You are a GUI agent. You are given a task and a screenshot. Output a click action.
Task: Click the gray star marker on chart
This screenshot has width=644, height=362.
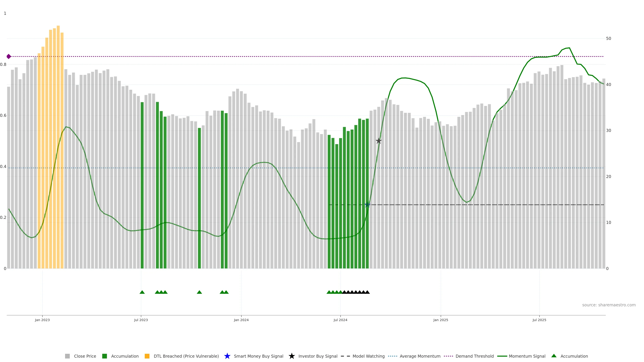379,141
